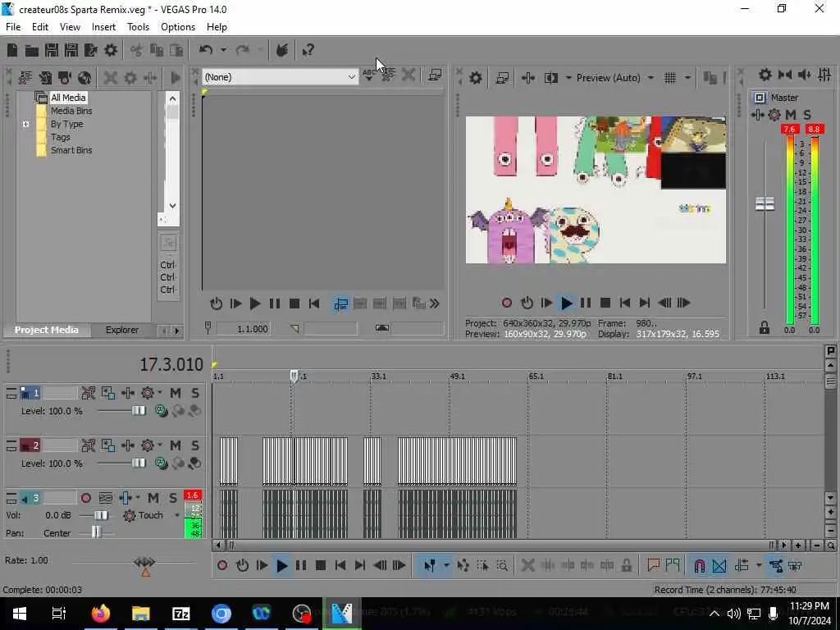Switch to the Project Media tab
This screenshot has height=630, width=840.
(x=46, y=330)
